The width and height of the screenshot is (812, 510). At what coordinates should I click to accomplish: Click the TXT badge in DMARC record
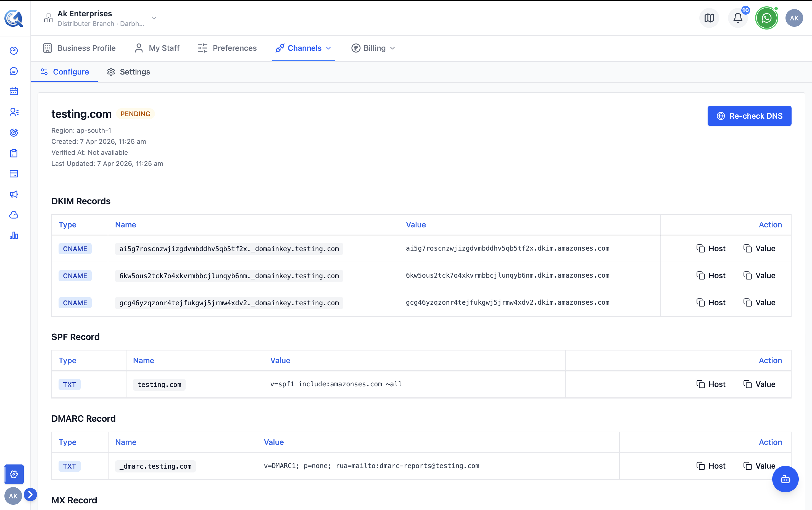[x=70, y=466]
